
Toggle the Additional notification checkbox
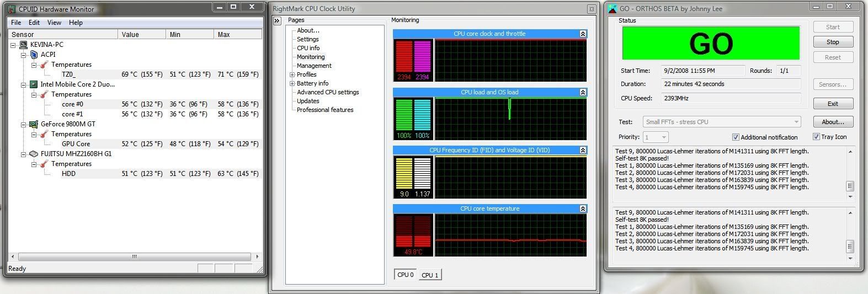click(736, 137)
